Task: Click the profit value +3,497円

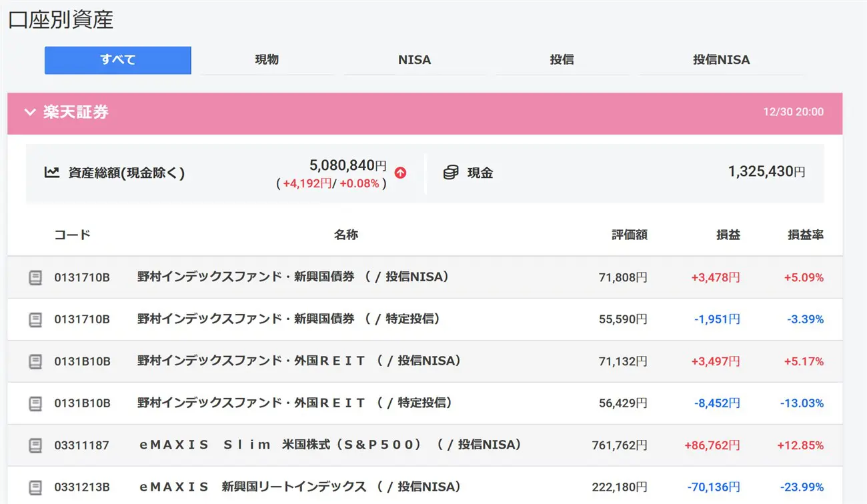Action: pos(716,361)
